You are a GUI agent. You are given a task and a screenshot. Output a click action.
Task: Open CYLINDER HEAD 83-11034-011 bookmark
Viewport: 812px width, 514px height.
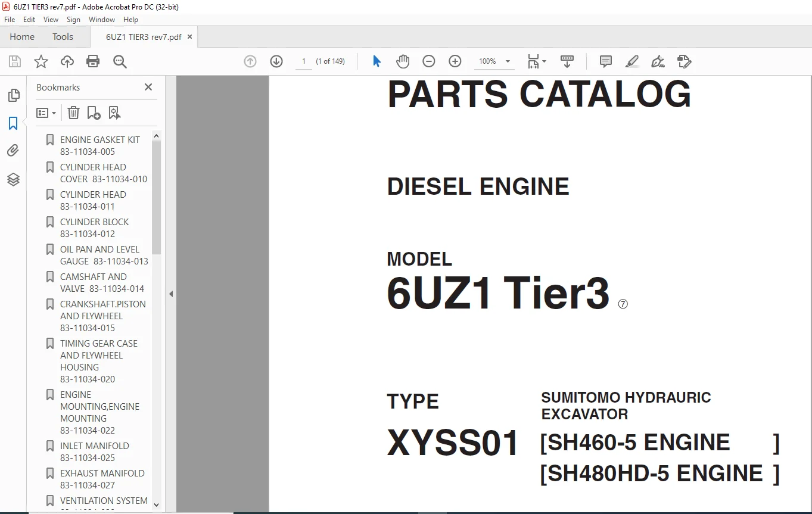(93, 200)
